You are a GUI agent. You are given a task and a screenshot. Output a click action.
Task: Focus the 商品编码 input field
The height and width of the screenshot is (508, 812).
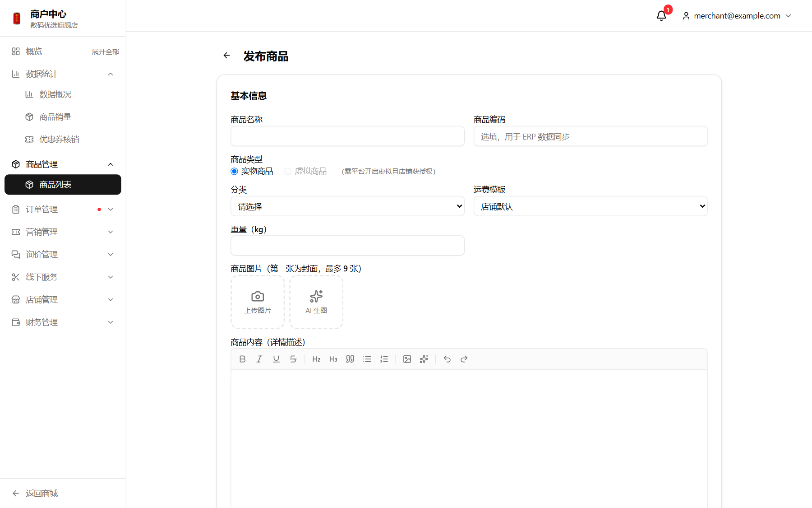point(591,136)
